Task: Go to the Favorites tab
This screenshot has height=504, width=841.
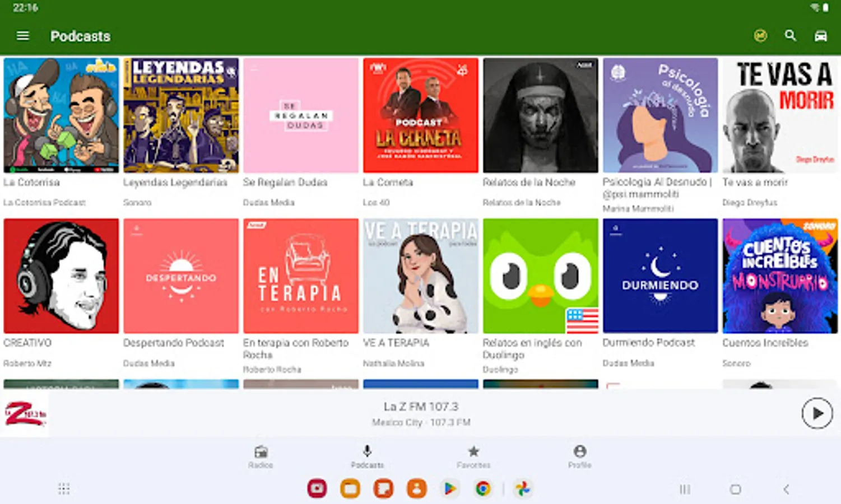Action: (473, 457)
